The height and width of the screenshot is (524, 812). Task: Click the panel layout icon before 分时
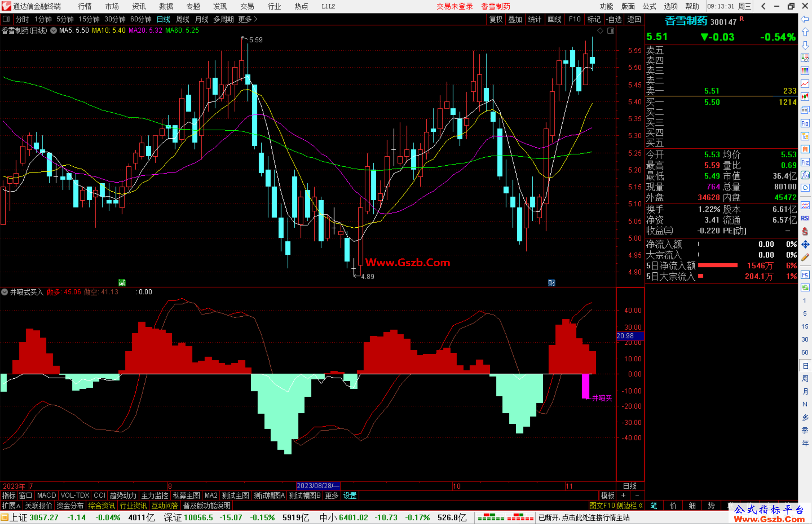(6, 19)
